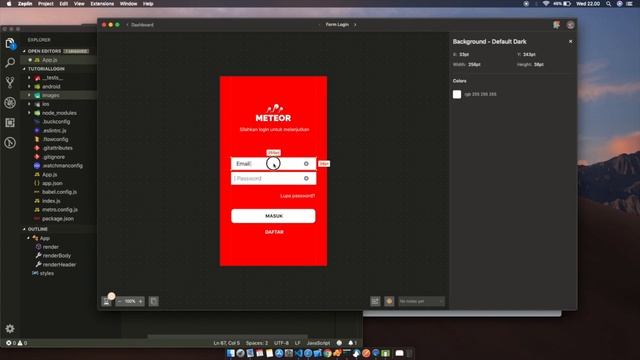Click the circular icon below Extensions in VS Code
This screenshot has width=640, height=360.
(x=10, y=142)
